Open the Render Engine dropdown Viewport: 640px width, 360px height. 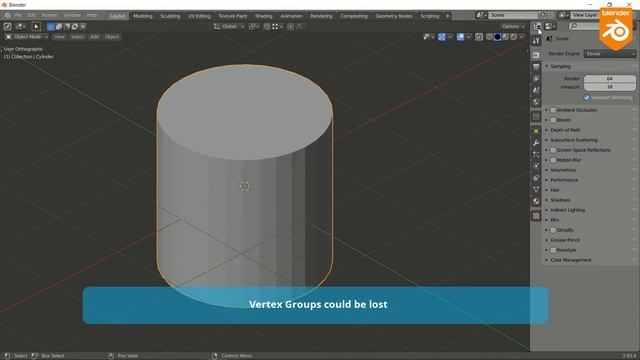(610, 54)
